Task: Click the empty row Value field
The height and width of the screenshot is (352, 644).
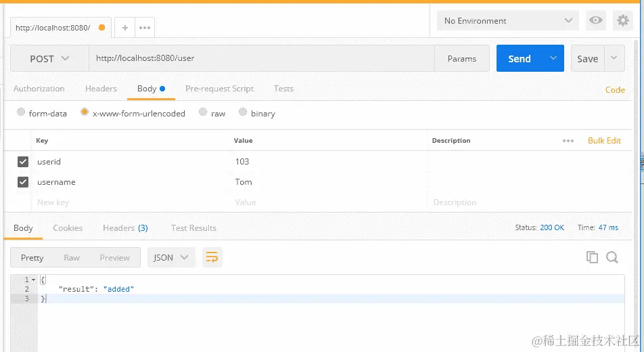Action: [328, 202]
